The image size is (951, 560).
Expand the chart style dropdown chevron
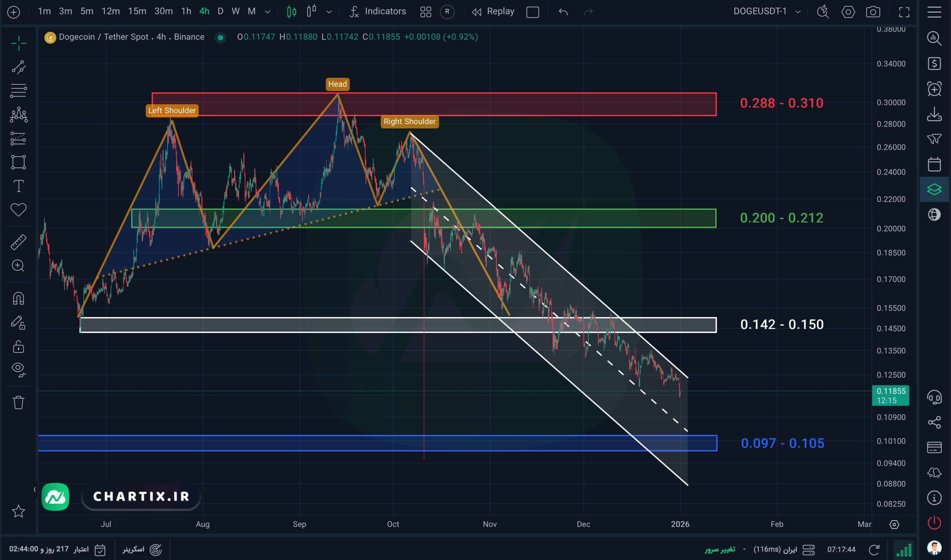[x=329, y=12]
